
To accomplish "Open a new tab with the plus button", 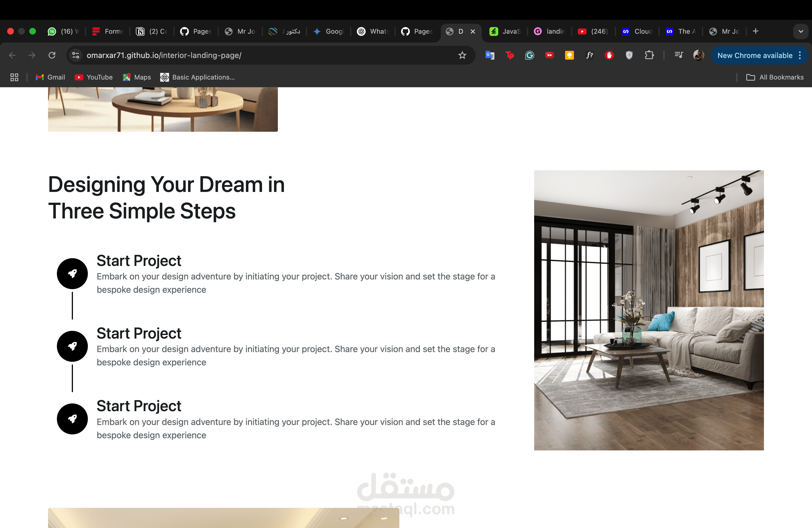I will [x=755, y=31].
